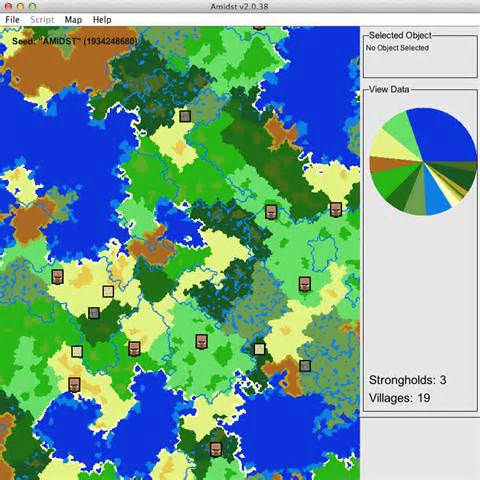Click the brown slice of the pie chart
This screenshot has height=480, width=480.
387,164
